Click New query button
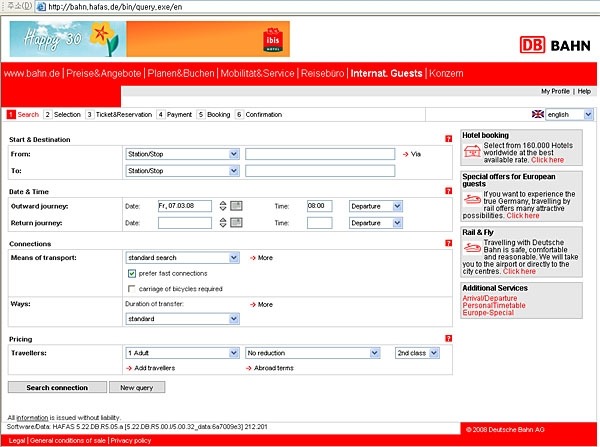The image size is (600, 447). (x=137, y=387)
